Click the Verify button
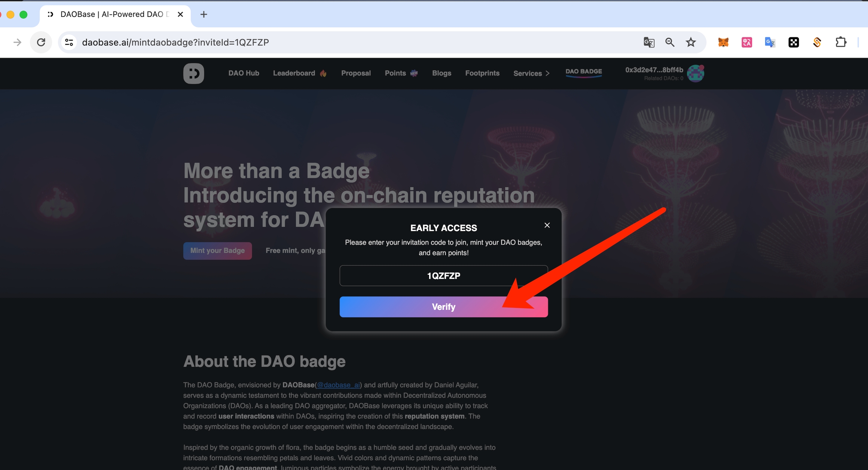 (x=443, y=306)
